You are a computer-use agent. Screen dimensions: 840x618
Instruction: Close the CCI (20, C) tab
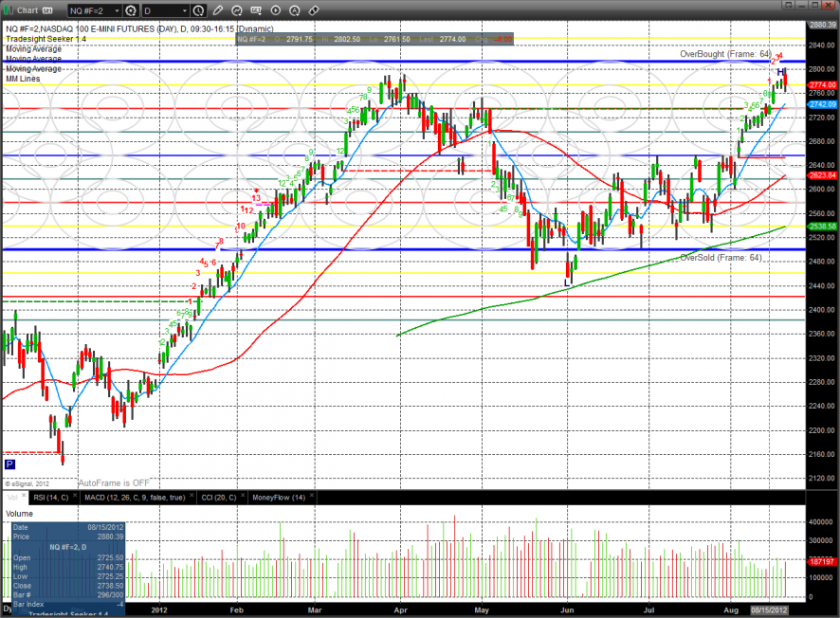[243, 496]
